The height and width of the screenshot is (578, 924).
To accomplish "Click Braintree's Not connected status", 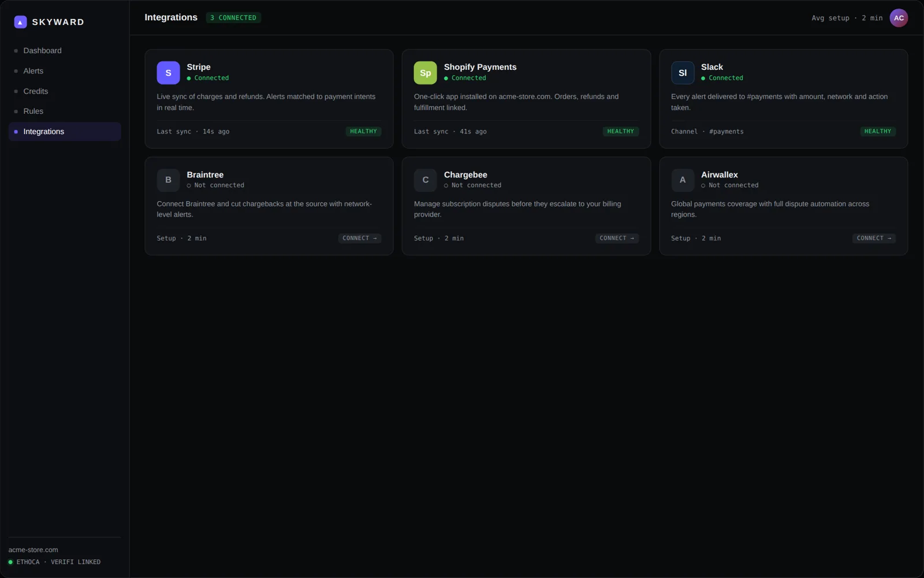I will [215, 186].
